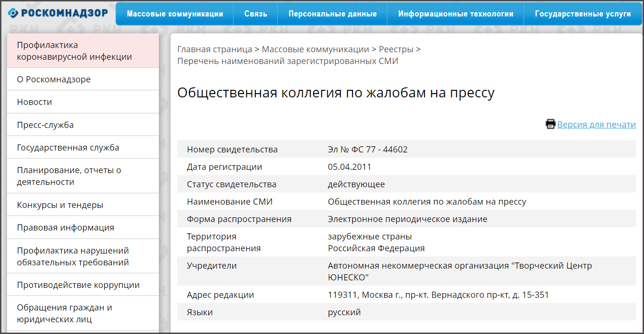
Task: Open Профилактика нарушений обязательных требований sidebar item
Action: (83, 256)
